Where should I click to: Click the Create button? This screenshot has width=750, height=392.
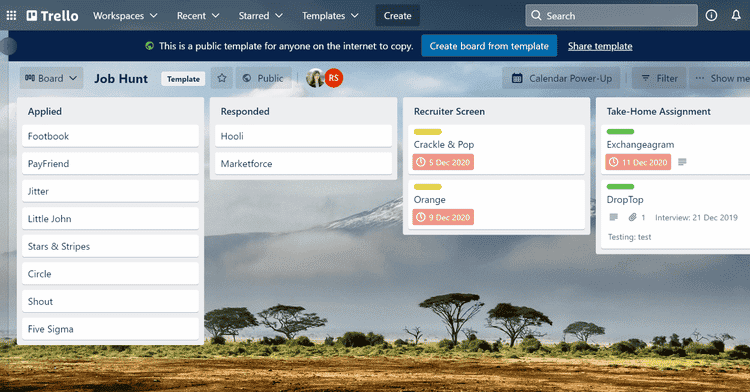(x=397, y=16)
